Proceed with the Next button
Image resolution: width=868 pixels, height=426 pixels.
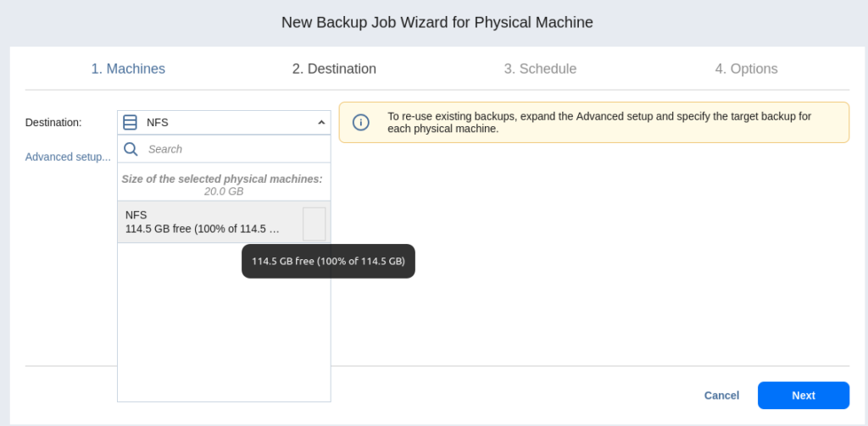803,396
